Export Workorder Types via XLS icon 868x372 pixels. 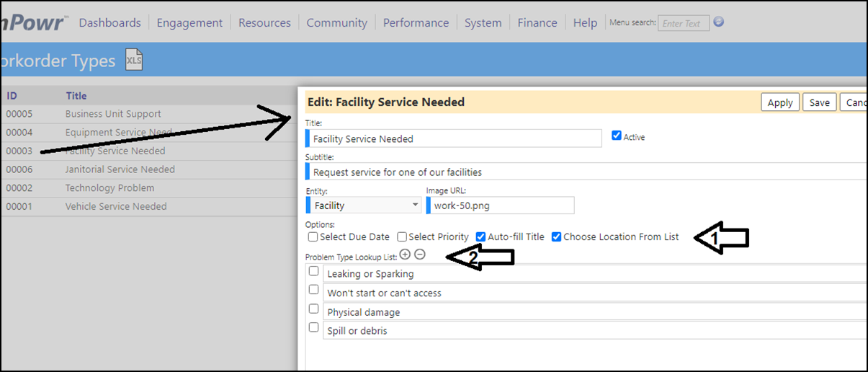[134, 60]
